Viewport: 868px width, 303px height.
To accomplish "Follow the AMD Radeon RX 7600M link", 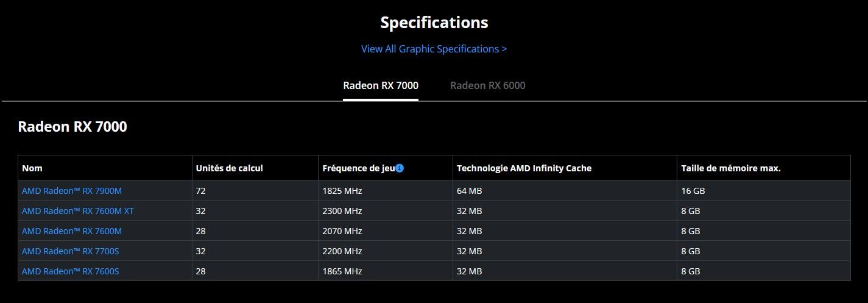I will (x=72, y=231).
